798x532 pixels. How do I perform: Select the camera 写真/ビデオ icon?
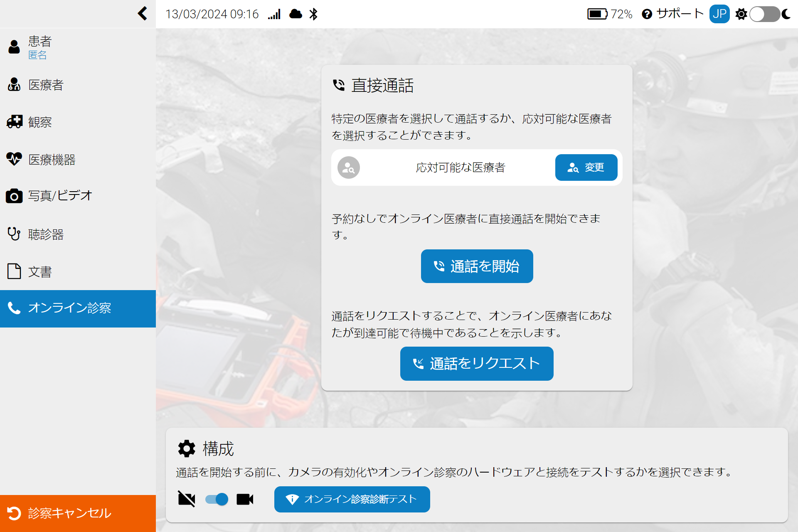(14, 196)
